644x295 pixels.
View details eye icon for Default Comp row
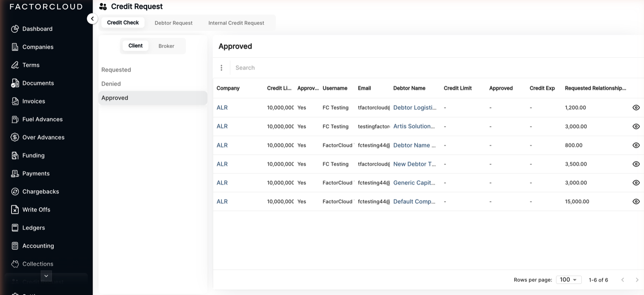pyautogui.click(x=636, y=202)
